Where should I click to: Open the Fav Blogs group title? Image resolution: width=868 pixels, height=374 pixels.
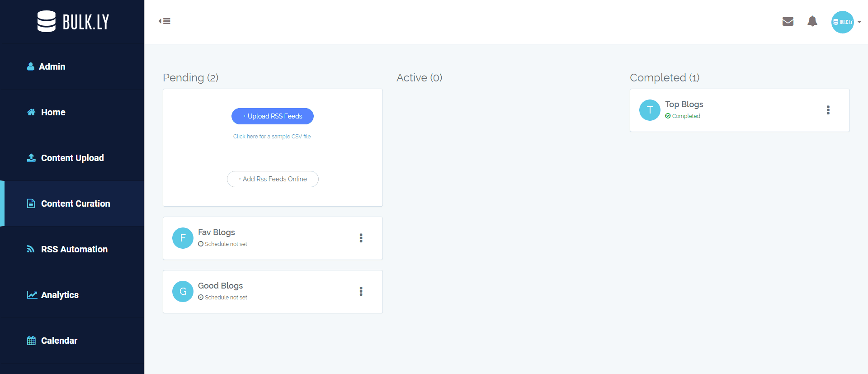pyautogui.click(x=217, y=232)
